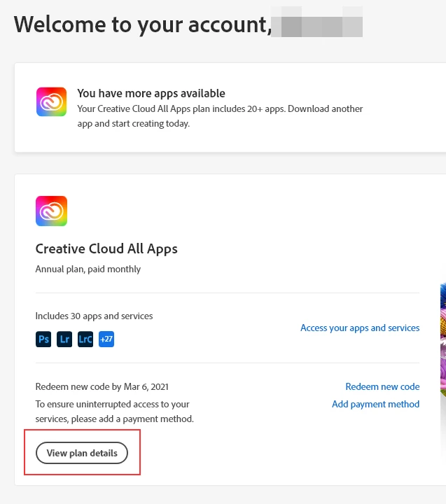Click the Creative Cloud logo in apps banner
The image size is (446, 504).
(x=51, y=101)
